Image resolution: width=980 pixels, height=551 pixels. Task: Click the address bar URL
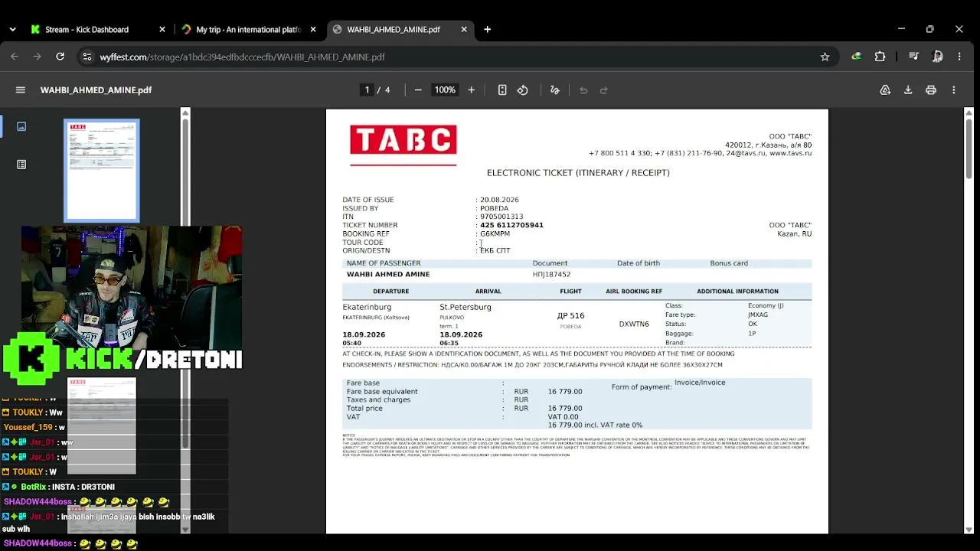tap(242, 57)
